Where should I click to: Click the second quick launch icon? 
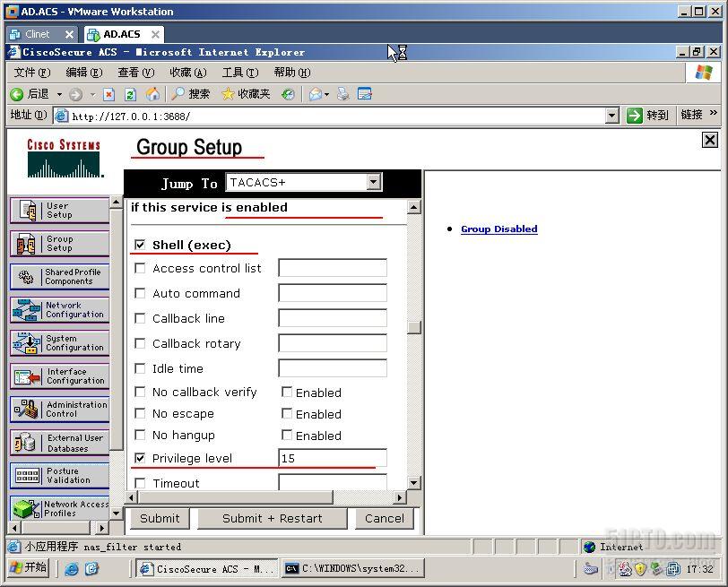(91, 568)
